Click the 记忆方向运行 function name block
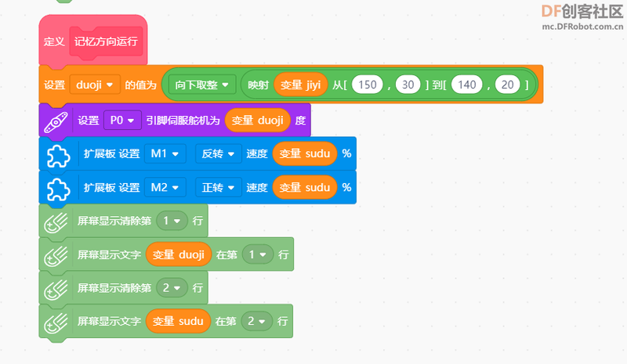The width and height of the screenshot is (627, 364). coord(106,41)
